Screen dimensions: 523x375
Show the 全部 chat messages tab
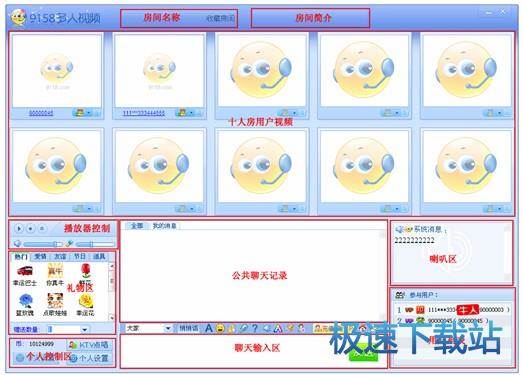[137, 226]
